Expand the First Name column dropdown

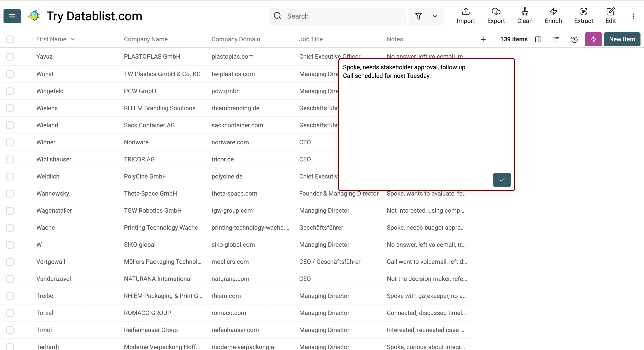pyautogui.click(x=73, y=39)
